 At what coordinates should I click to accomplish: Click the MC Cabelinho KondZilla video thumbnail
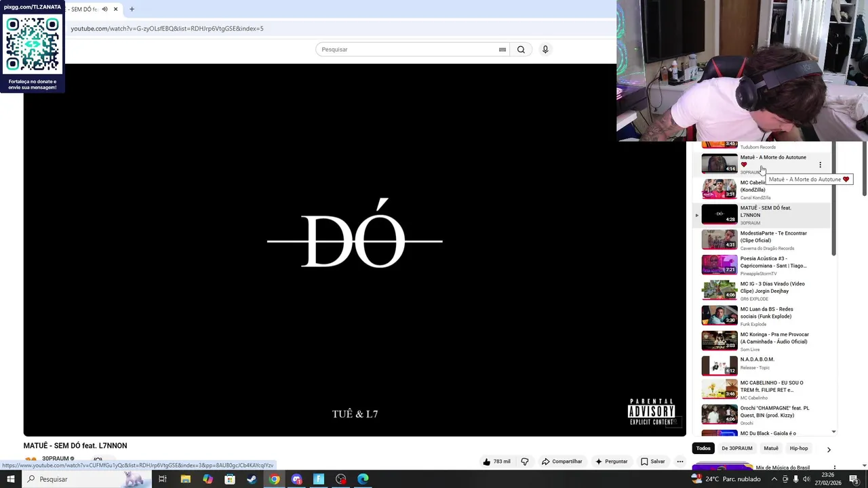pyautogui.click(x=719, y=189)
